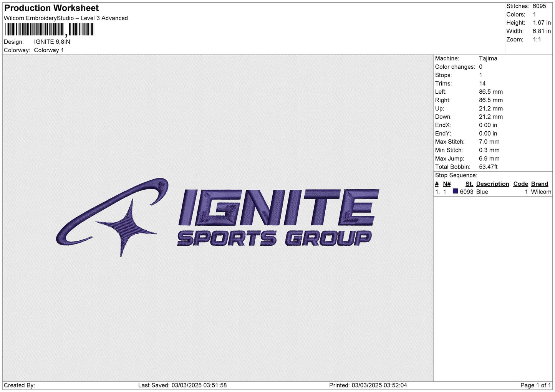This screenshot has width=555, height=392.
Task: Click the 'Blue' description in stop sequence
Action: coord(482,192)
